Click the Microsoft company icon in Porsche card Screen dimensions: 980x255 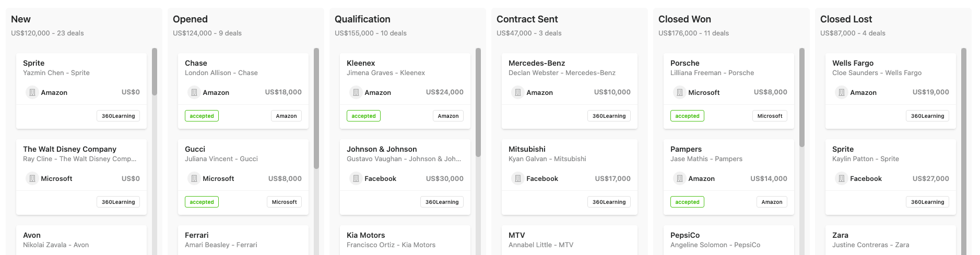coord(679,92)
